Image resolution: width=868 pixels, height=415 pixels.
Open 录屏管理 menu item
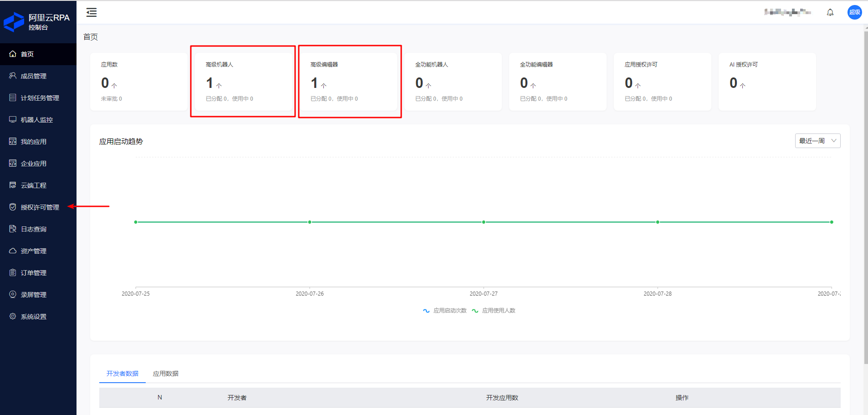coord(38,295)
